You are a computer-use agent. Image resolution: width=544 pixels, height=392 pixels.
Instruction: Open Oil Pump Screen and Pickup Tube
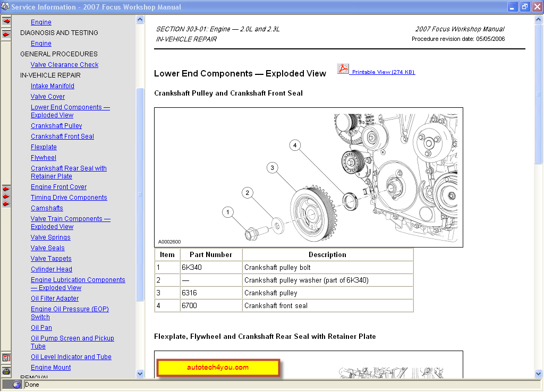click(72, 342)
